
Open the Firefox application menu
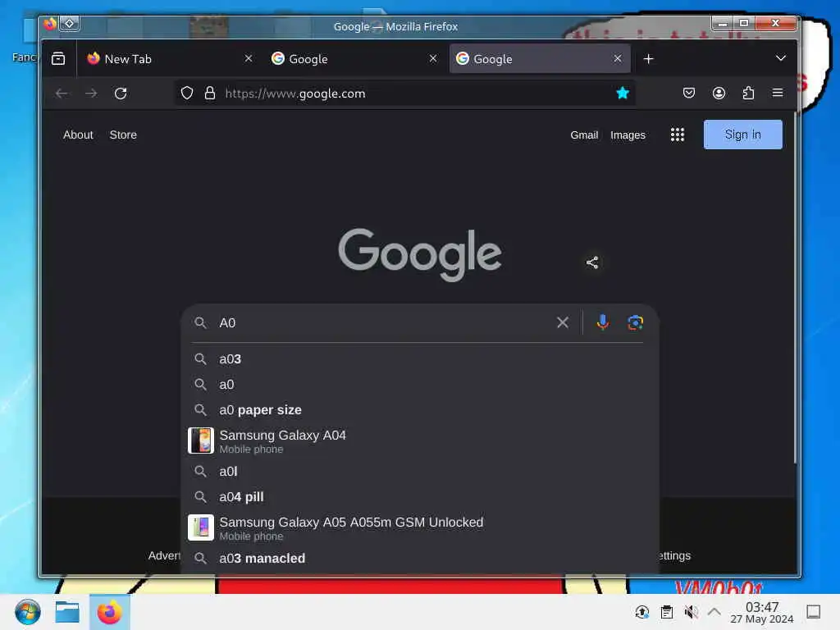click(x=778, y=94)
